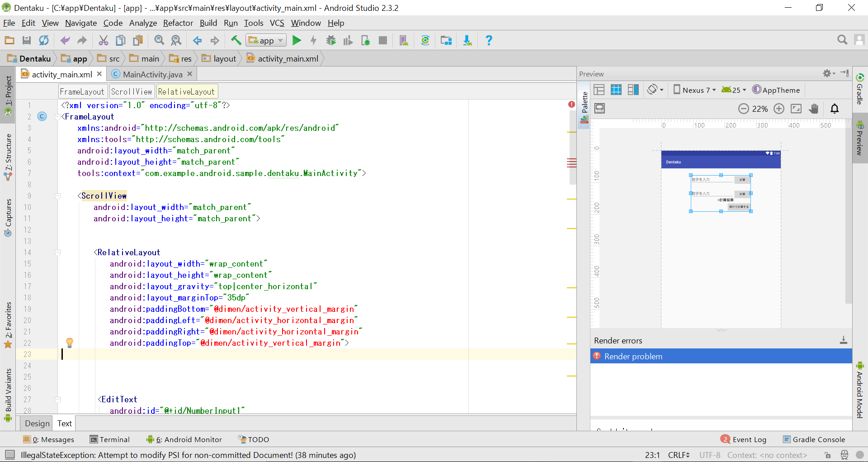Toggle the Palette panel
The height and width of the screenshot is (462, 868).
coord(585,106)
